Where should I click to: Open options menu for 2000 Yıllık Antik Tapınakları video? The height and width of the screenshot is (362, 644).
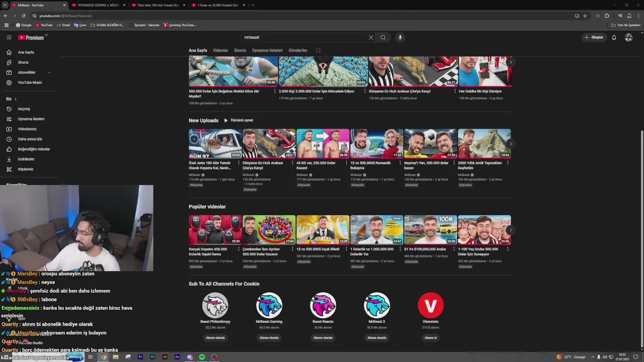pyautogui.click(x=509, y=163)
